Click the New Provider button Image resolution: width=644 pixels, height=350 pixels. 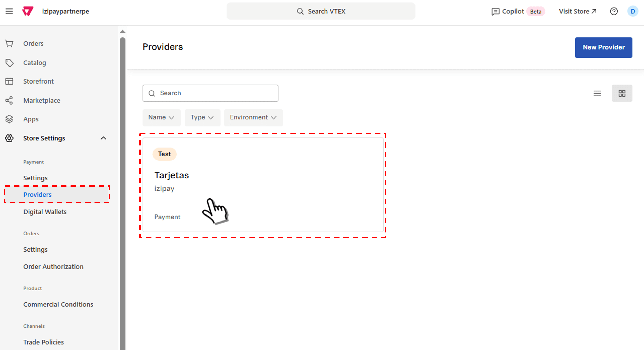click(x=603, y=47)
